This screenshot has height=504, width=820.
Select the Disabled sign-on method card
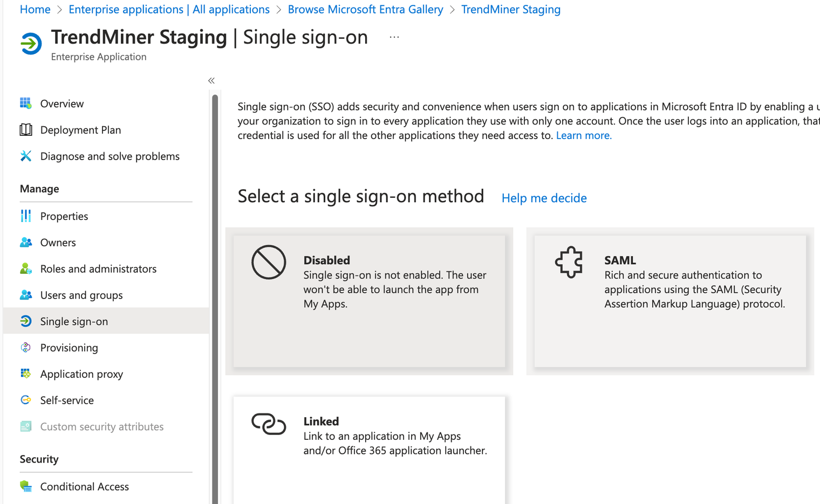tap(369, 301)
